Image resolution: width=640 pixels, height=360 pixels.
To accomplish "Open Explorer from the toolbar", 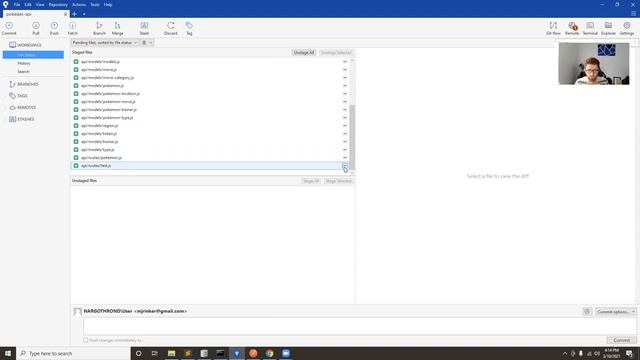I will 608,28.
